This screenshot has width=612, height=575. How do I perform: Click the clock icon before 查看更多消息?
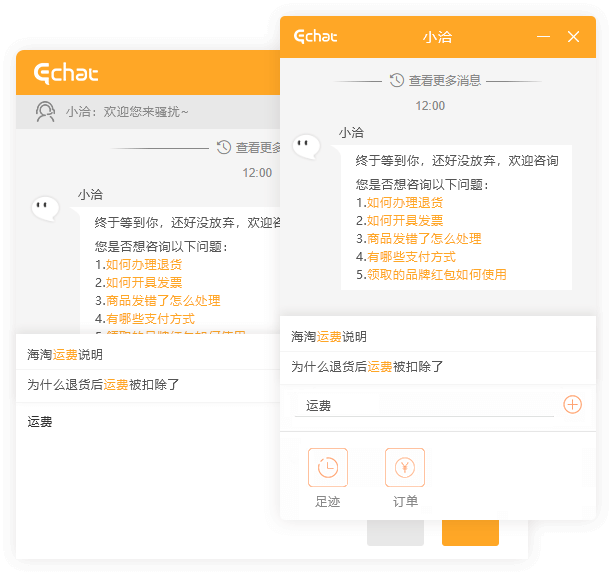tap(397, 80)
